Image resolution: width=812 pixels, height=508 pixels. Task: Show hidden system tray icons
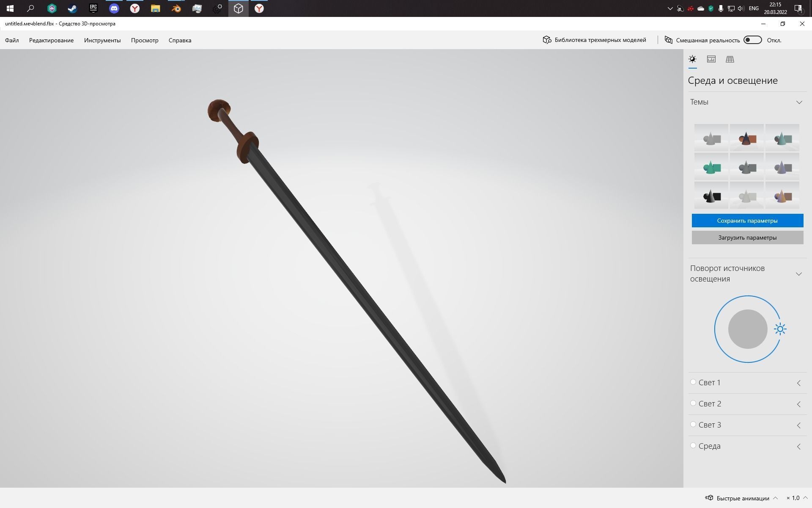click(670, 8)
